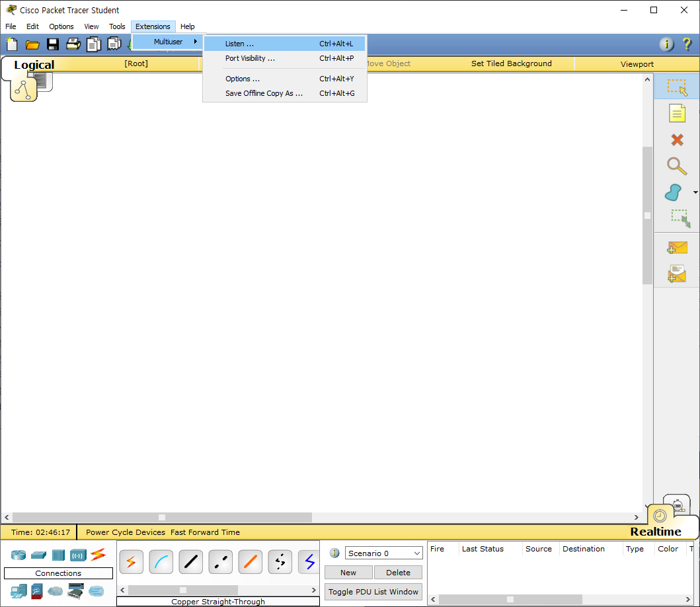
Task: Select Listen … from Multiuser submenu
Action: coord(285,44)
